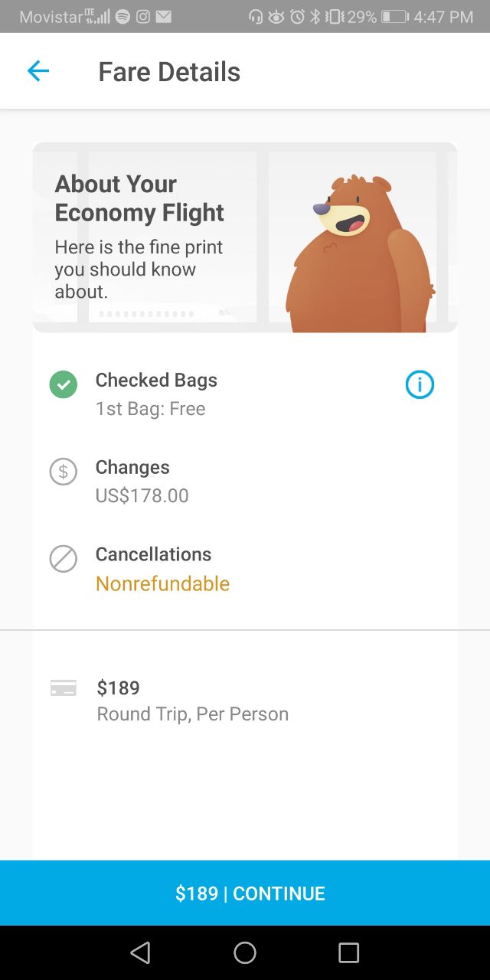Viewport: 490px width, 980px height.
Task: Tap the Nonrefundable cancellation text
Action: (162, 583)
